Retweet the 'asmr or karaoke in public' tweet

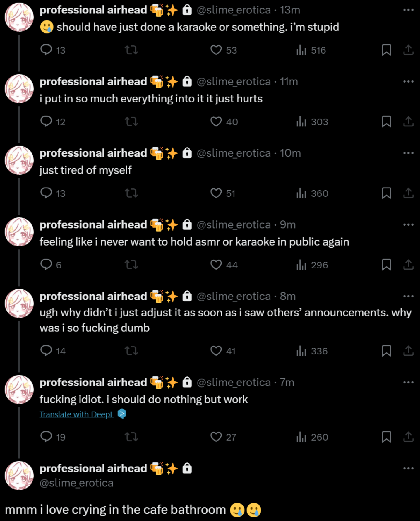[x=131, y=265]
